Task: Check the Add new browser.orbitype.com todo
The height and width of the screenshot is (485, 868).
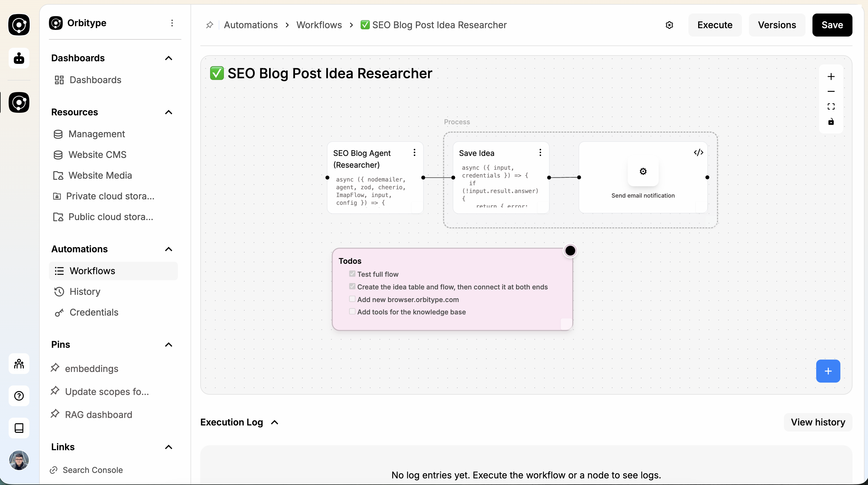Action: point(352,299)
